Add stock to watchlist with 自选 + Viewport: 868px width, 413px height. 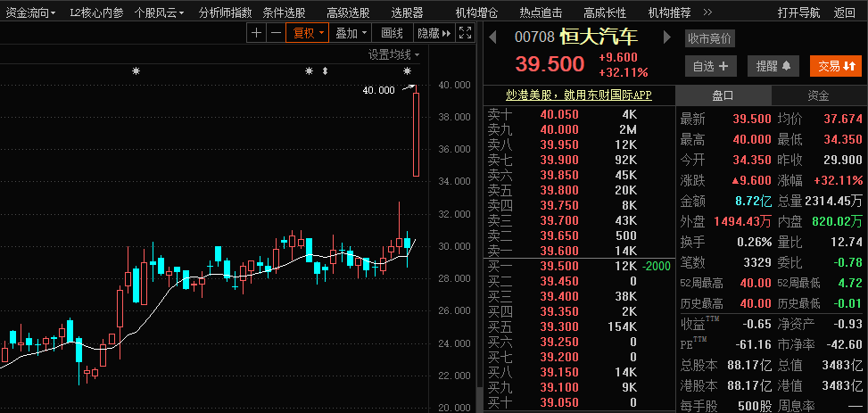pyautogui.click(x=711, y=66)
